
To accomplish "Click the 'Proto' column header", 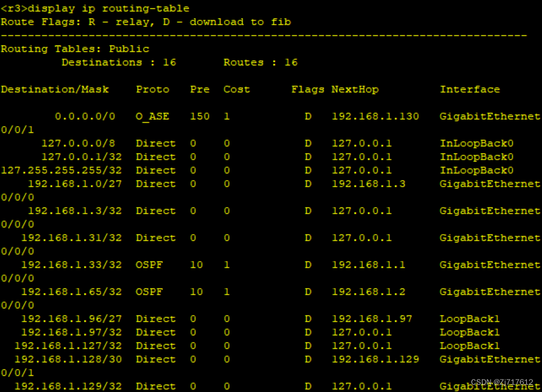I will 153,89.
